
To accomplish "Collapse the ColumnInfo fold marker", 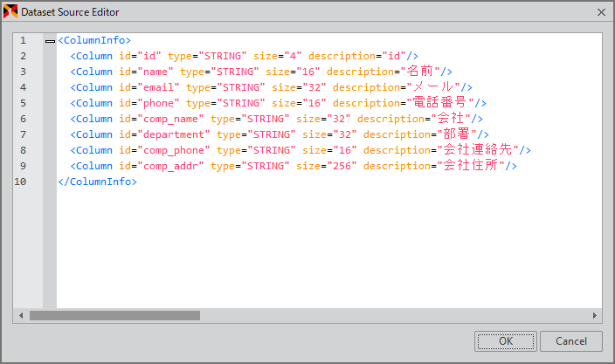I will (x=50, y=40).
